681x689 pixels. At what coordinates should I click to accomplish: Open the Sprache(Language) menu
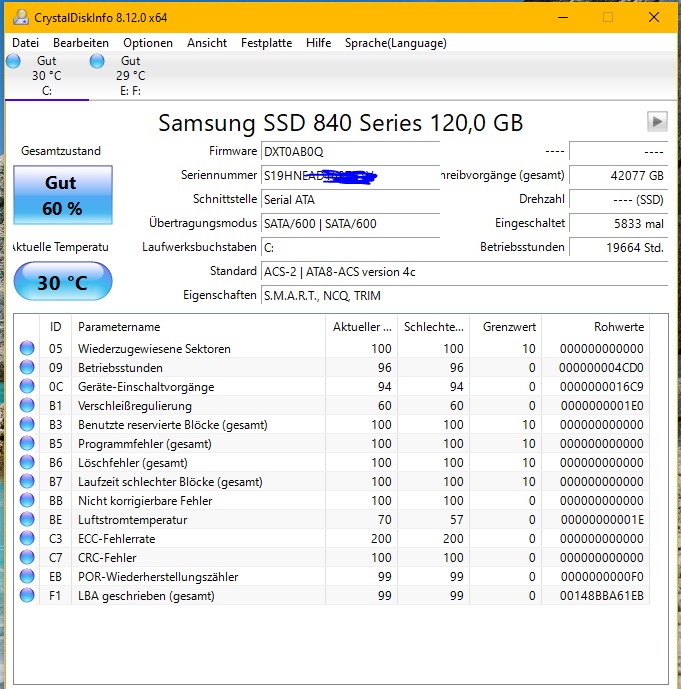point(395,43)
